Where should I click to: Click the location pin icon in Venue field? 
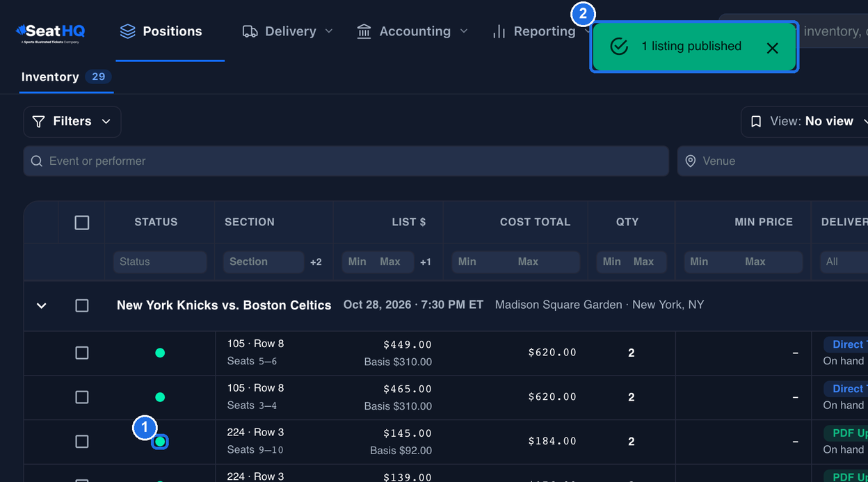pyautogui.click(x=691, y=161)
